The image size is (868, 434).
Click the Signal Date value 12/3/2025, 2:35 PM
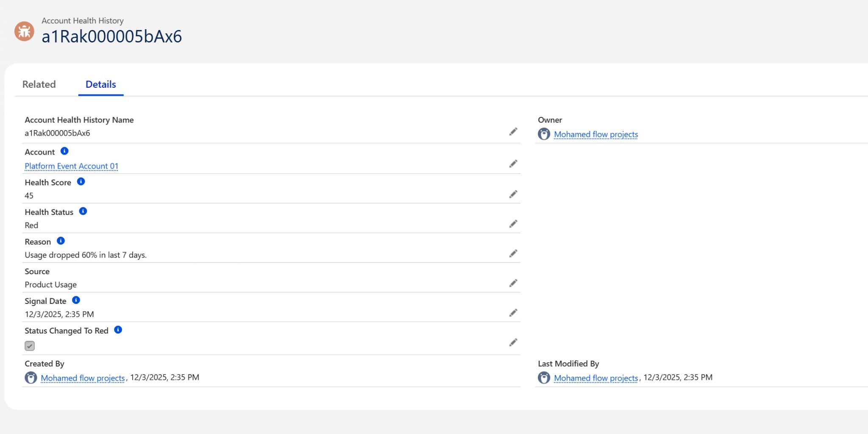click(x=59, y=314)
